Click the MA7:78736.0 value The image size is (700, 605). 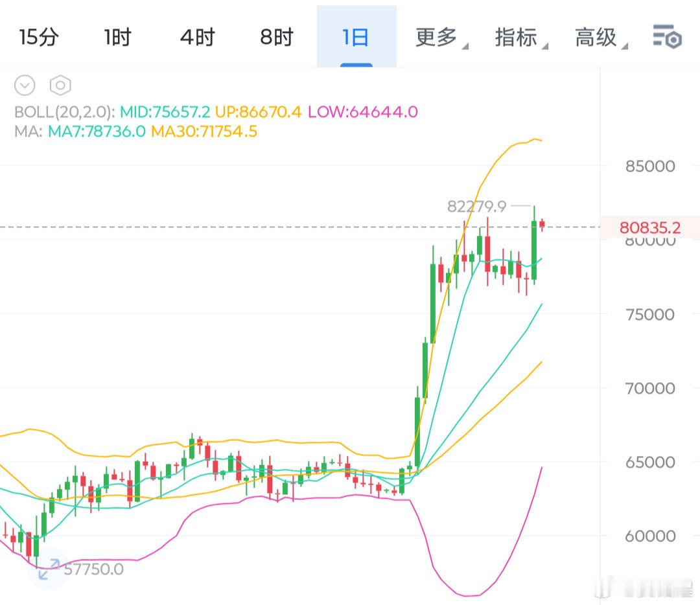(x=97, y=131)
